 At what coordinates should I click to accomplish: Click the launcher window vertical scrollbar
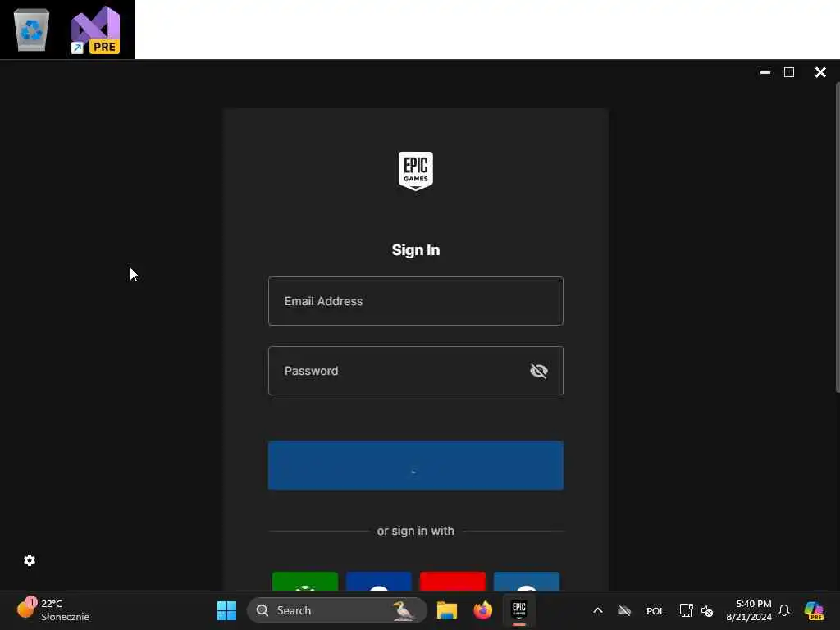[x=838, y=237]
